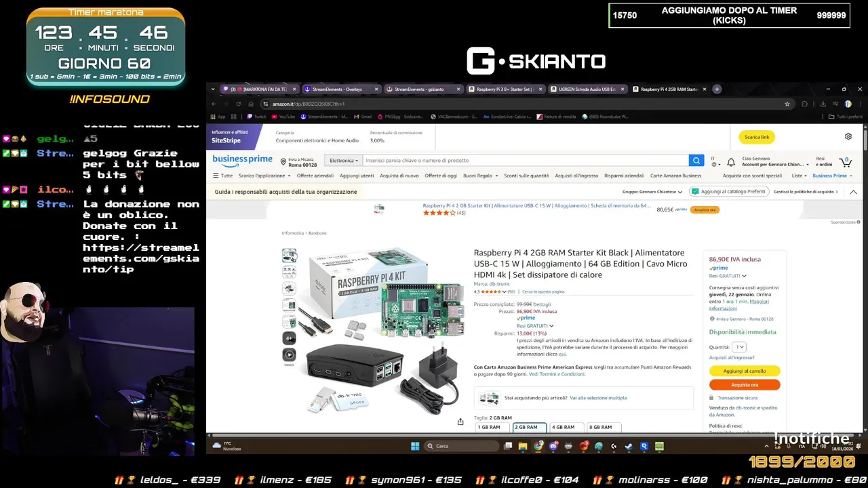
Task: Click Windows taskbar search box
Action: pyautogui.click(x=461, y=446)
